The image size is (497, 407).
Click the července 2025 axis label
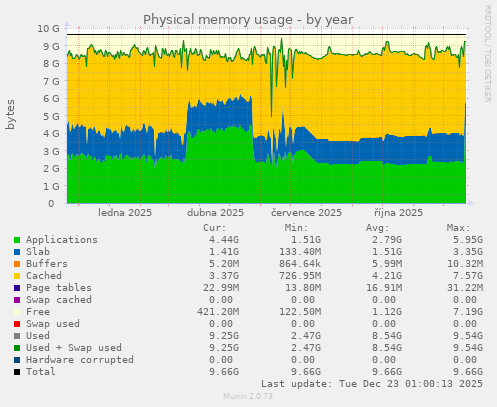pyautogui.click(x=306, y=213)
